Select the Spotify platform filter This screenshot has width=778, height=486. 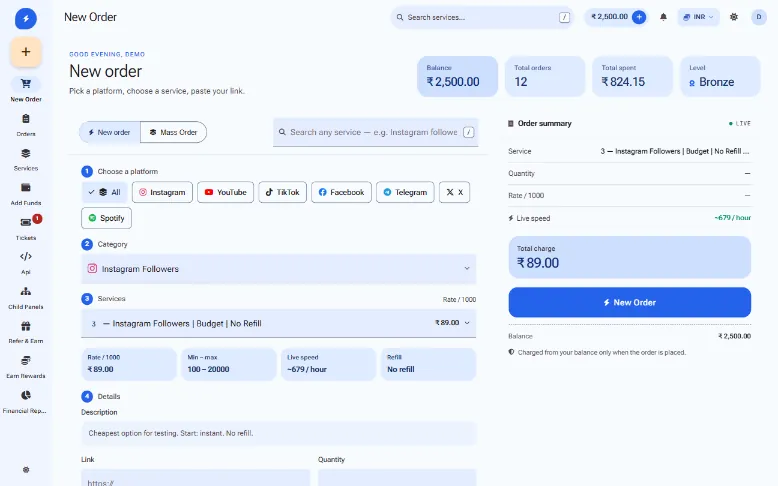[106, 218]
